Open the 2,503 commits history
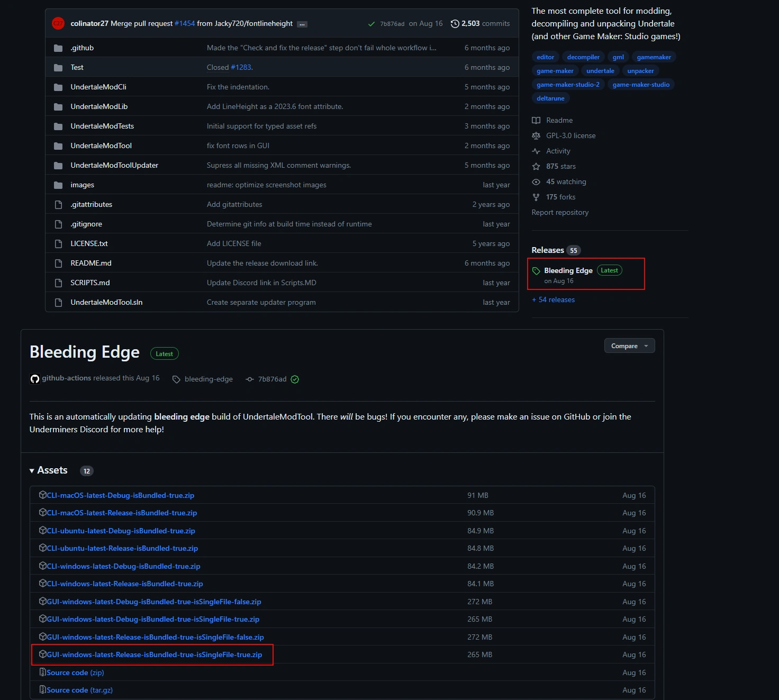This screenshot has height=700, width=779. (481, 24)
